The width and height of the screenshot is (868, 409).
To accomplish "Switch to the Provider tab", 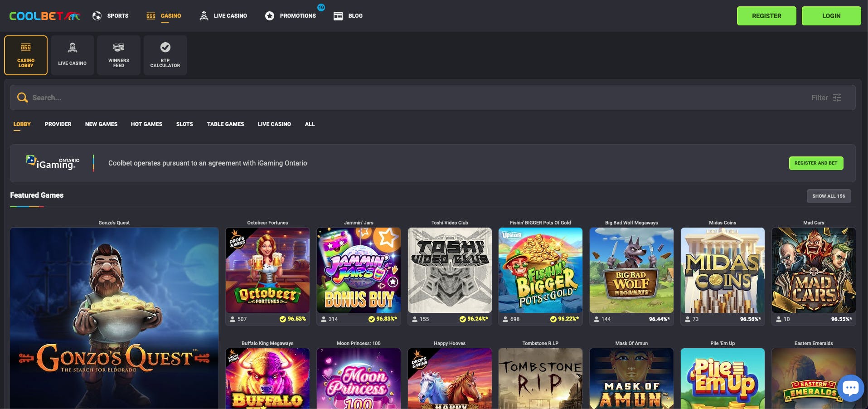I will pyautogui.click(x=58, y=124).
